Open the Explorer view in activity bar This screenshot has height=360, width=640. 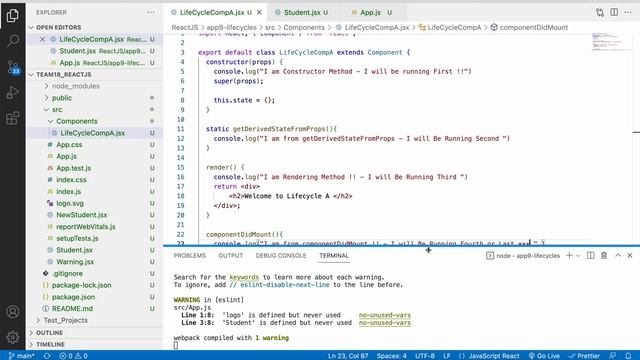[13, 16]
